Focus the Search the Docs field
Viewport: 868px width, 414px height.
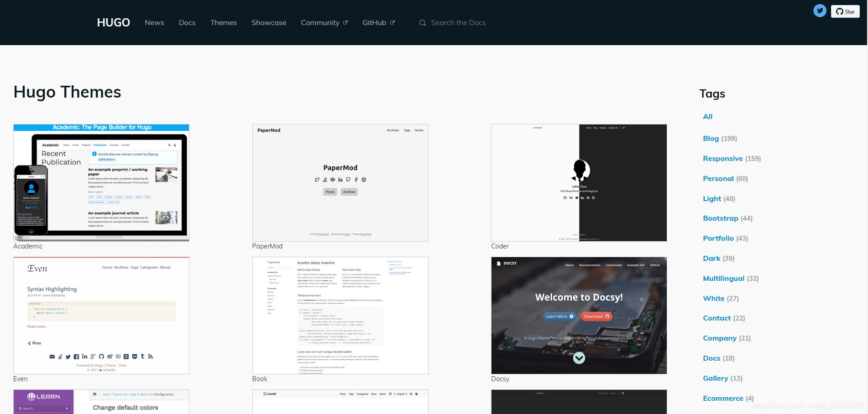click(458, 23)
